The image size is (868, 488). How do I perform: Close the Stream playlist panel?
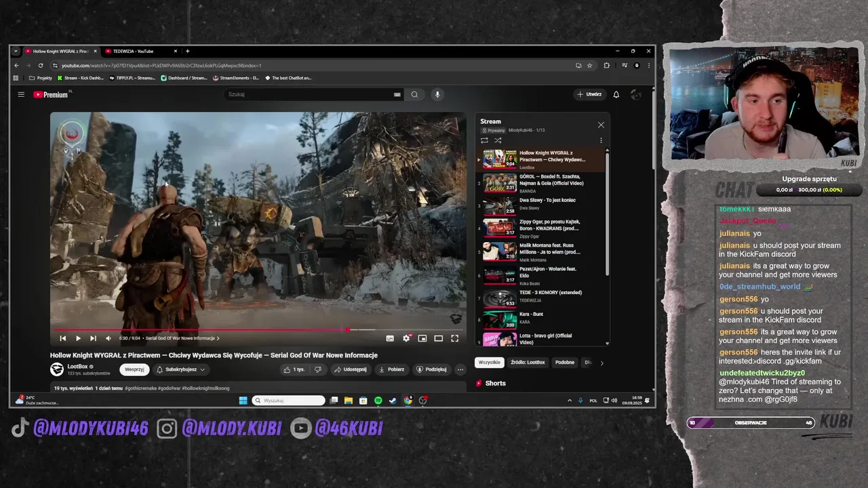pyautogui.click(x=601, y=125)
